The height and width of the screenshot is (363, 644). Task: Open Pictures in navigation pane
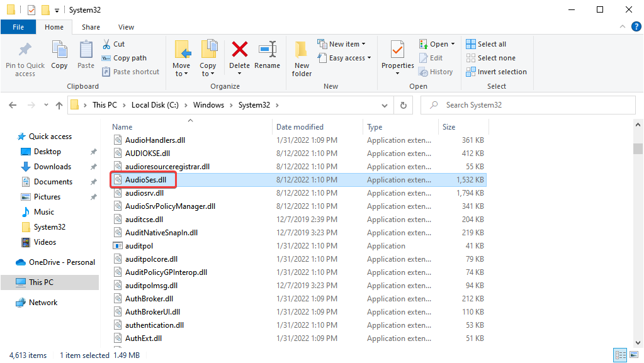pos(47,197)
